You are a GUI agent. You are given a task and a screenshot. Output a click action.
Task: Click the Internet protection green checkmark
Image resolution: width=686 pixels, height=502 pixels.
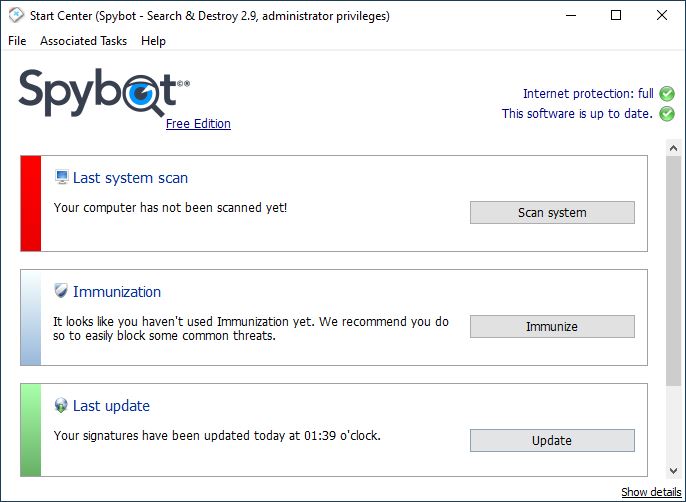667,93
